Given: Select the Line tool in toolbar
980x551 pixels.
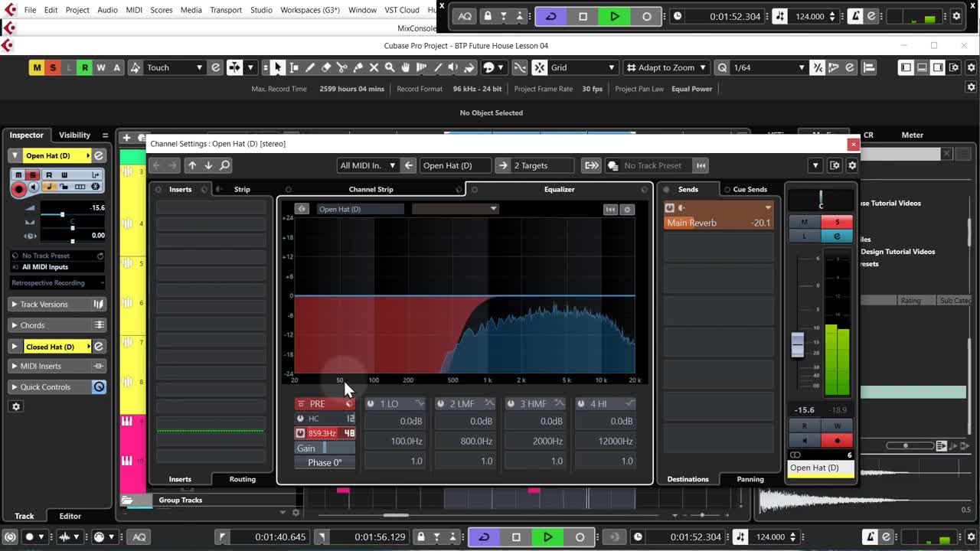Looking at the screenshot, I should click(438, 67).
